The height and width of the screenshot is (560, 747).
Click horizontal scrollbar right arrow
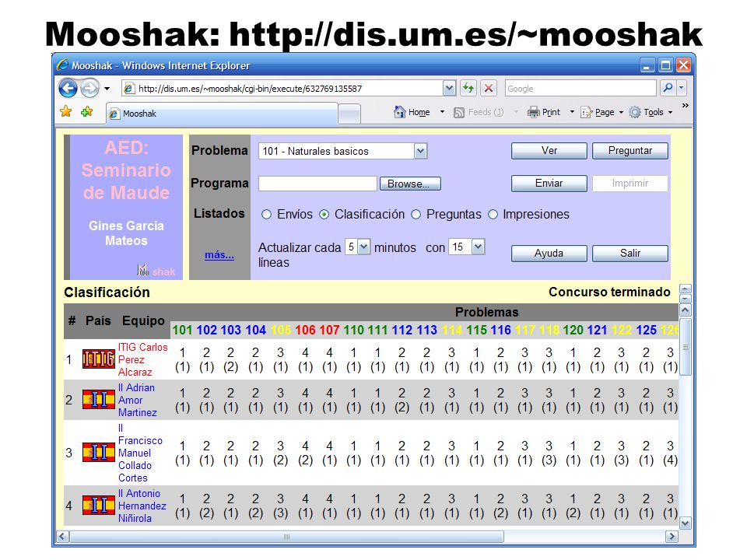point(672,537)
